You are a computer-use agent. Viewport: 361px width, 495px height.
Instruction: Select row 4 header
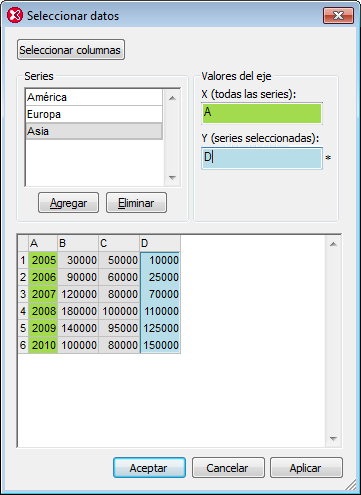point(23,311)
